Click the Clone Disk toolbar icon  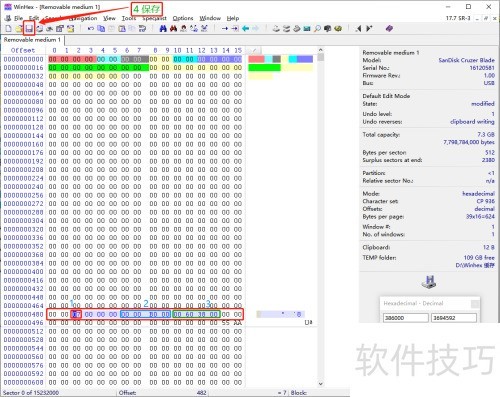tap(286, 29)
